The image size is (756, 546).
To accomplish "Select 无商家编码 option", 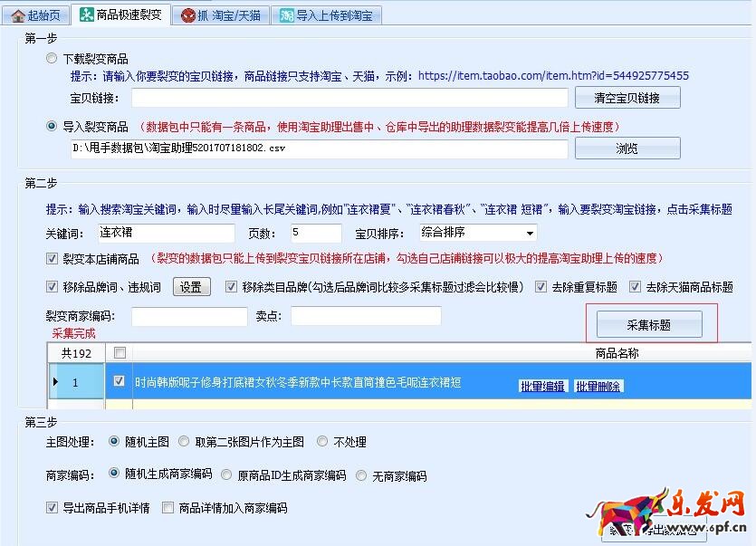I will [x=360, y=475].
